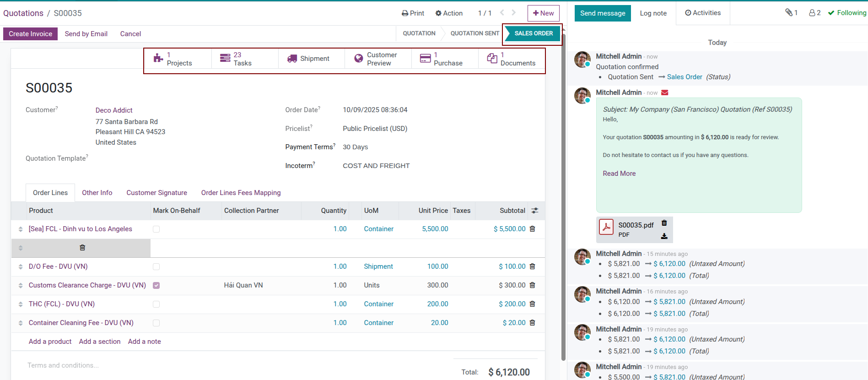Switch to the Other Info tab
The height and width of the screenshot is (380, 868).
[x=97, y=193]
